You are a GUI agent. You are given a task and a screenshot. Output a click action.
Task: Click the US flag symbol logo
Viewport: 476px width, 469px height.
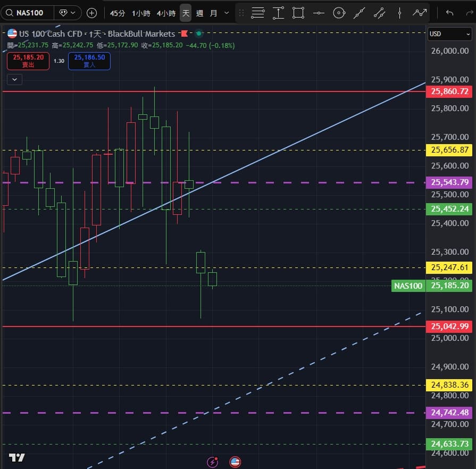click(12, 33)
